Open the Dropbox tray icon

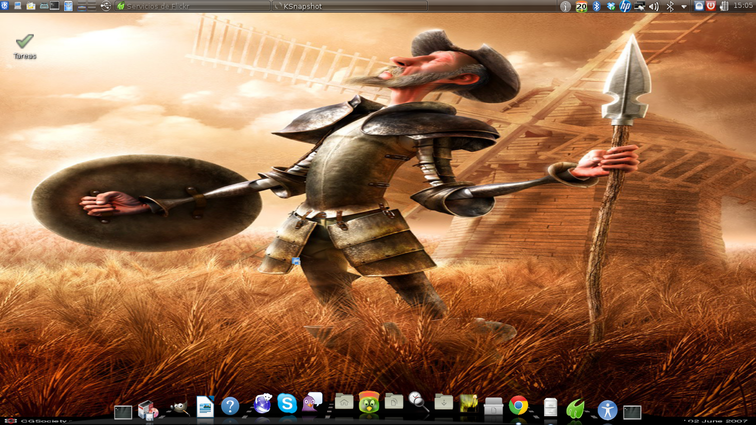(611, 6)
